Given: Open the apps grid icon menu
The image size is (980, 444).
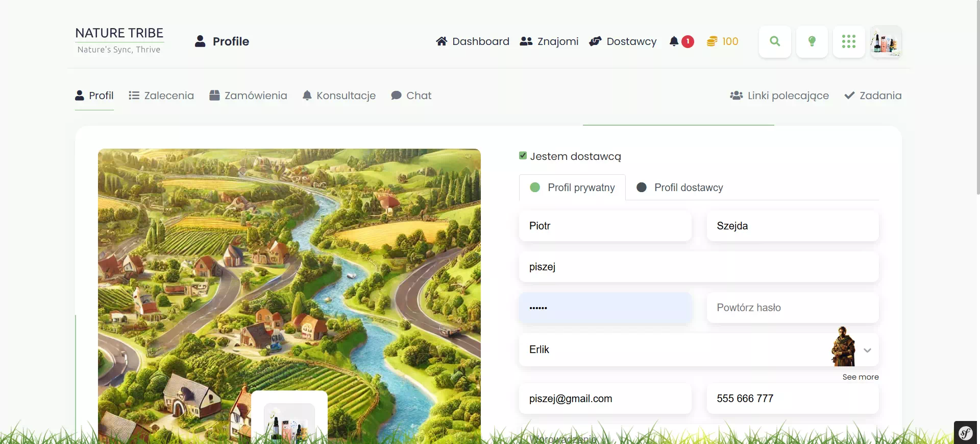Looking at the screenshot, I should click(x=848, y=41).
